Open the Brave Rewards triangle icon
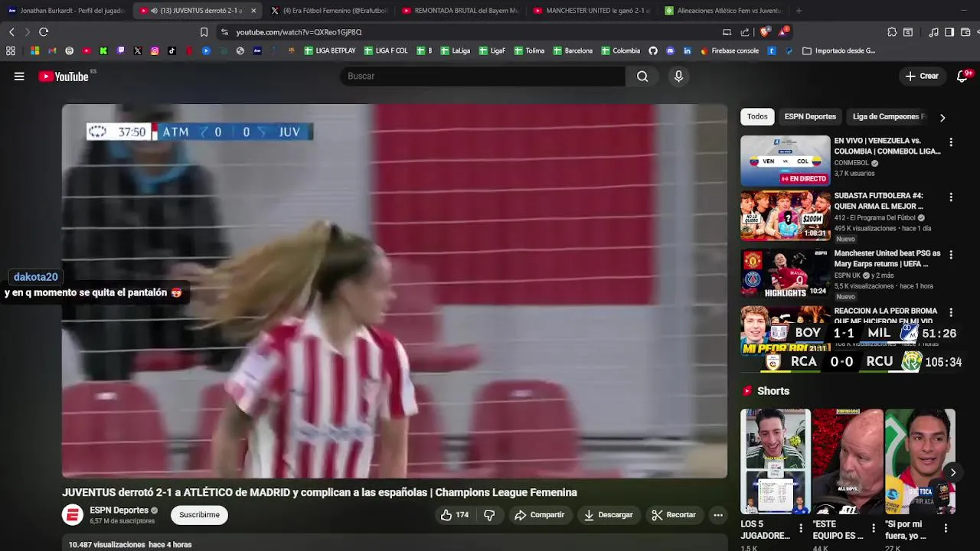The height and width of the screenshot is (551, 980). point(782,32)
